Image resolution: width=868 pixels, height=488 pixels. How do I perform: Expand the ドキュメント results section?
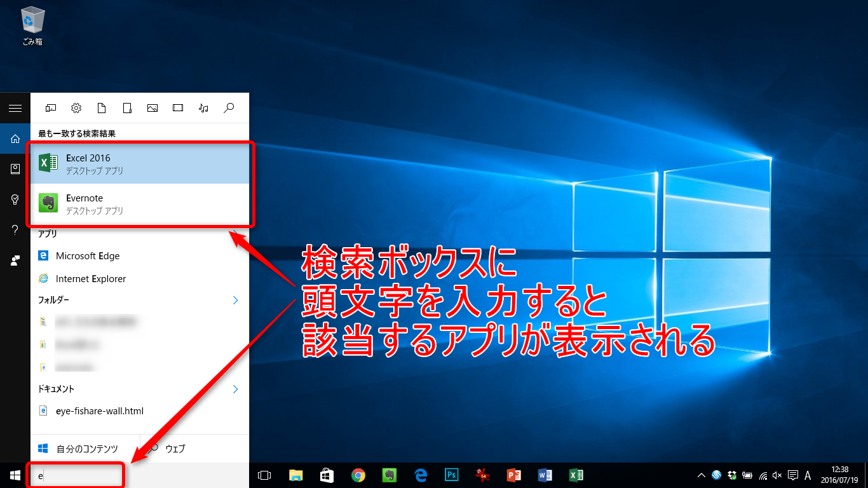(235, 389)
